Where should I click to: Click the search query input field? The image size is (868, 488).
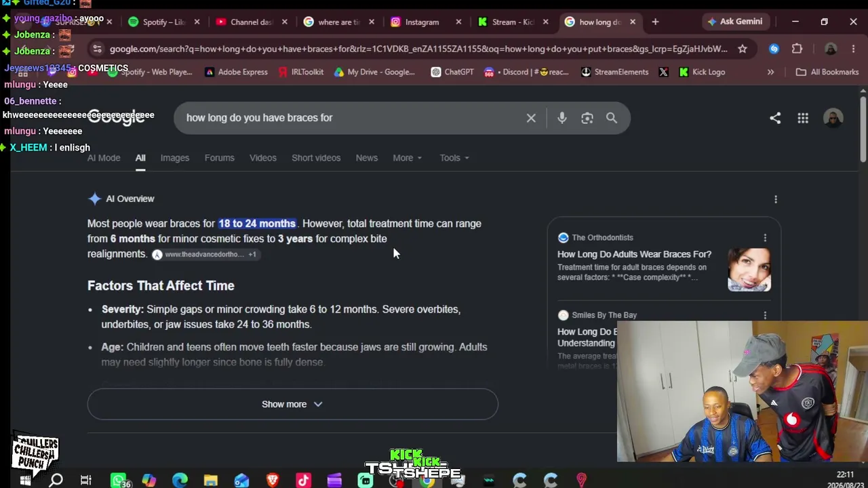pyautogui.click(x=349, y=118)
